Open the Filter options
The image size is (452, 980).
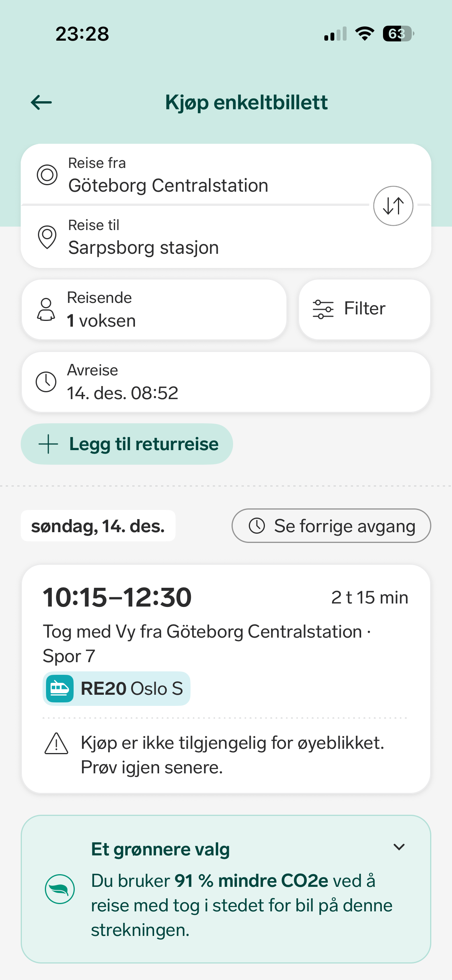(x=364, y=309)
